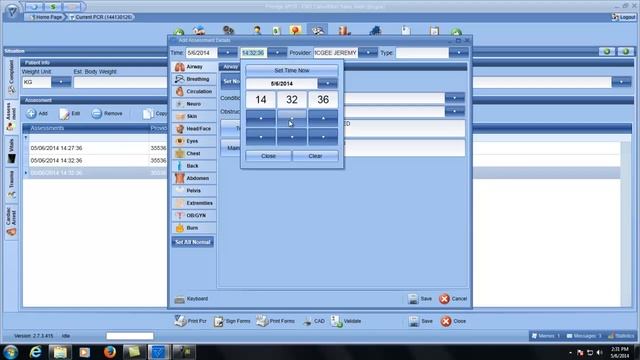Select the Breathing assessment category

pos(193,79)
